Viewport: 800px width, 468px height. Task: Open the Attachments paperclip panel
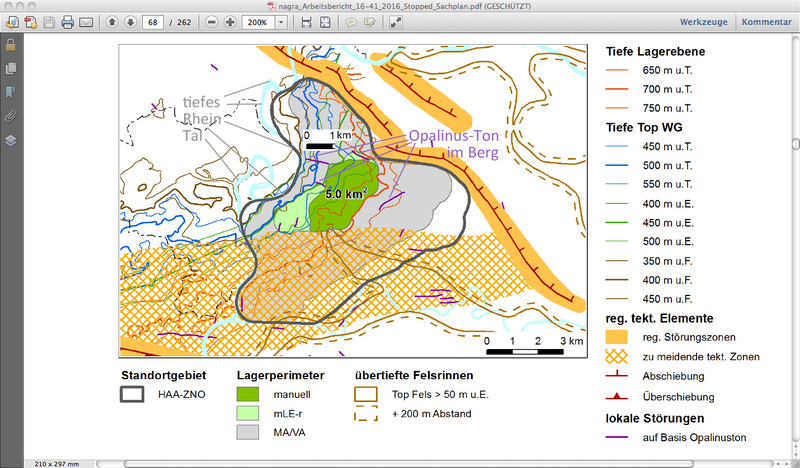[x=10, y=116]
